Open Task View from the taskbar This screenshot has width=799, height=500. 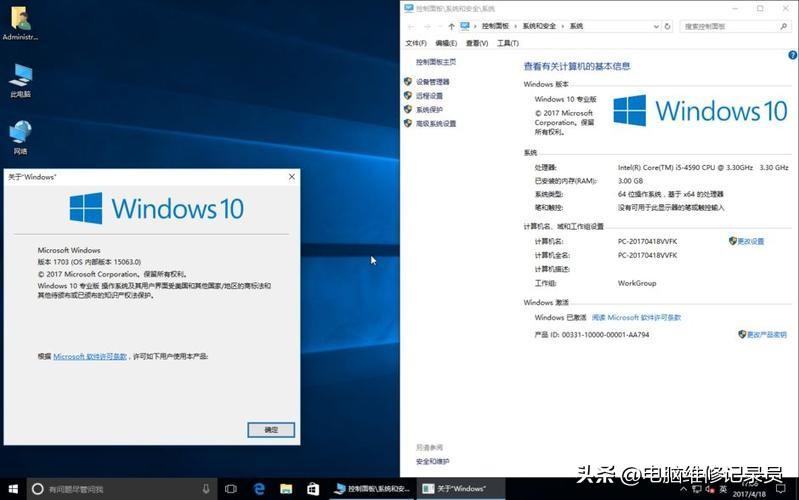pos(231,489)
